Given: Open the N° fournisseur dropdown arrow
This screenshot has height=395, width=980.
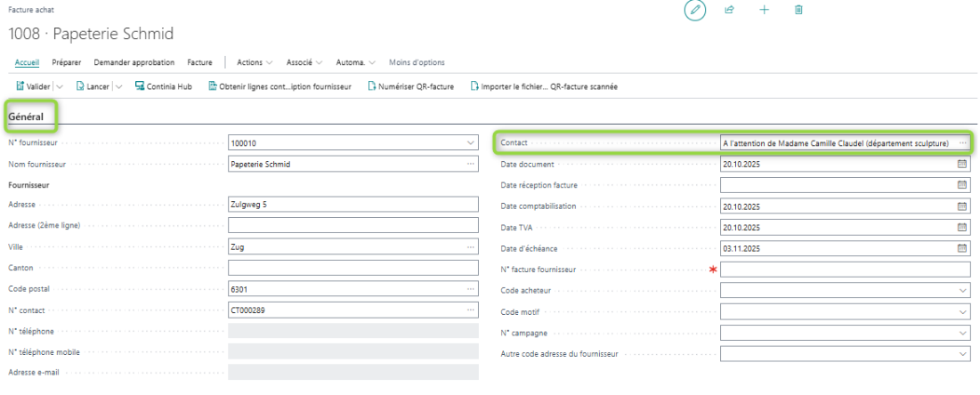Looking at the screenshot, I should point(470,143).
